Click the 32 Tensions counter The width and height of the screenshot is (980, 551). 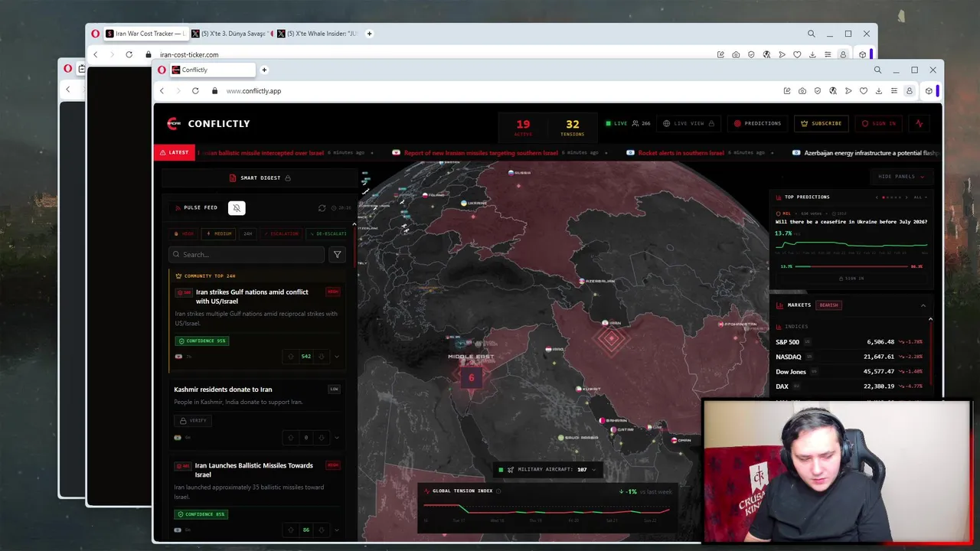pos(572,127)
